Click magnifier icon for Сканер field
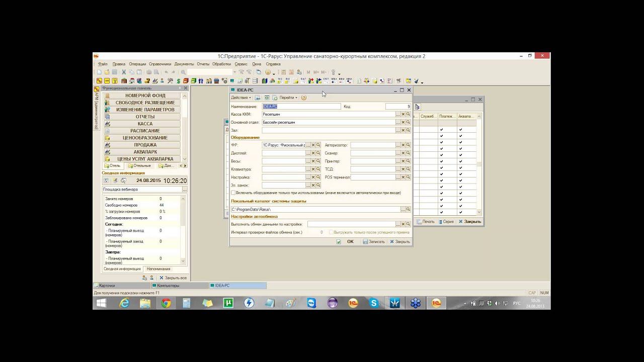This screenshot has height=362, width=644. tap(408, 153)
